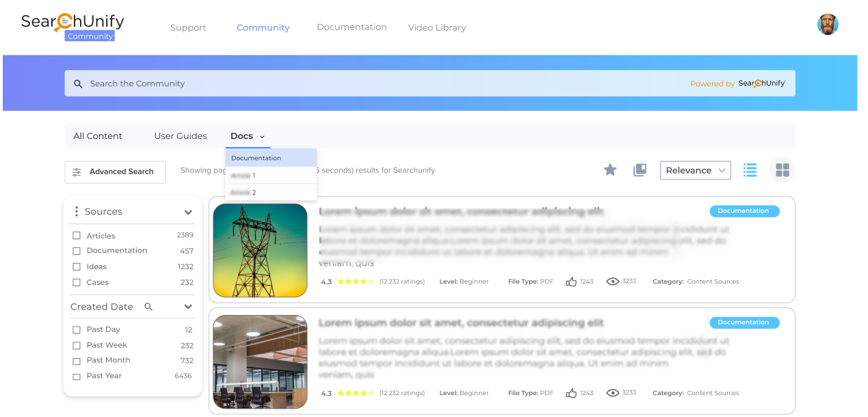Enable the Documentation source filter
Screen dimensions: 868x417
77,251
